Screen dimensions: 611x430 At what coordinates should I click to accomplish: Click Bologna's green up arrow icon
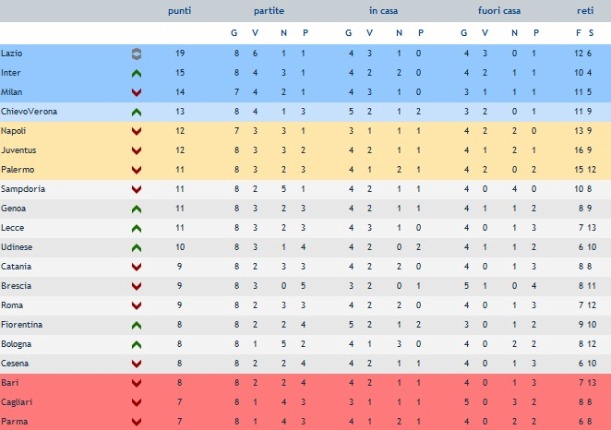click(136, 345)
